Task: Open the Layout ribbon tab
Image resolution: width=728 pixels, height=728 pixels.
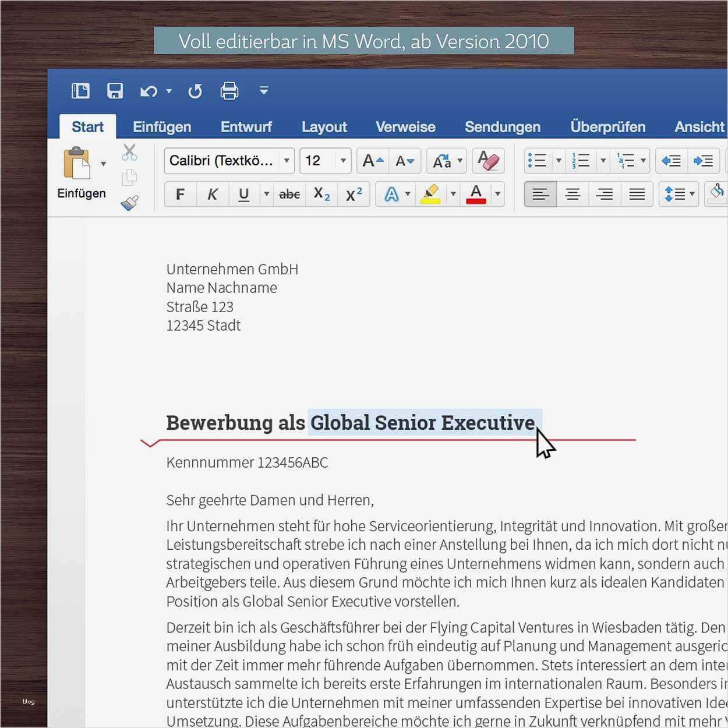Action: coord(324,127)
